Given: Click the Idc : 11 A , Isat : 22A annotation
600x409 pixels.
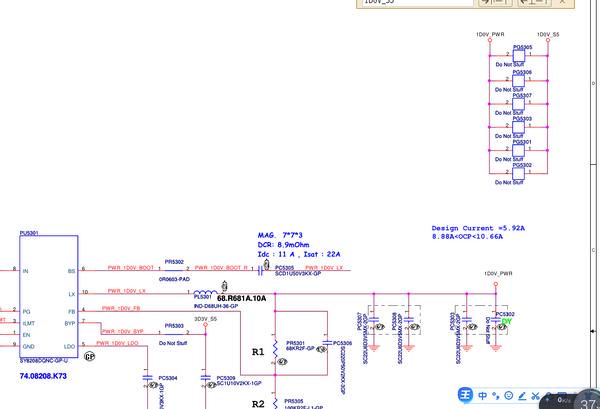Looking at the screenshot, I should pyautogui.click(x=299, y=254).
